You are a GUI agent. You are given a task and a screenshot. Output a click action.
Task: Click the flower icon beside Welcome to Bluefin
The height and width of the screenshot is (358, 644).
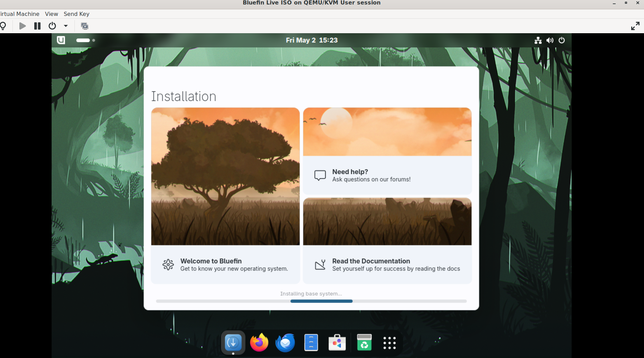pos(168,265)
